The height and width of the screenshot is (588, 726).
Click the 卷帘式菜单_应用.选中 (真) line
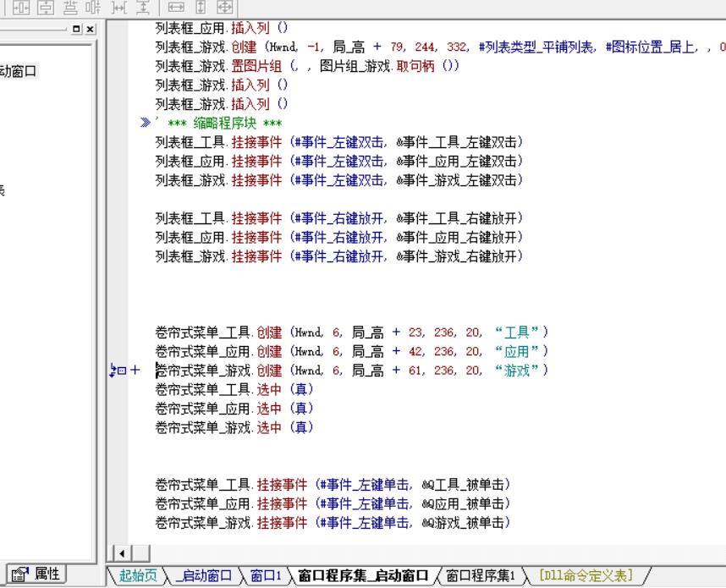234,408
